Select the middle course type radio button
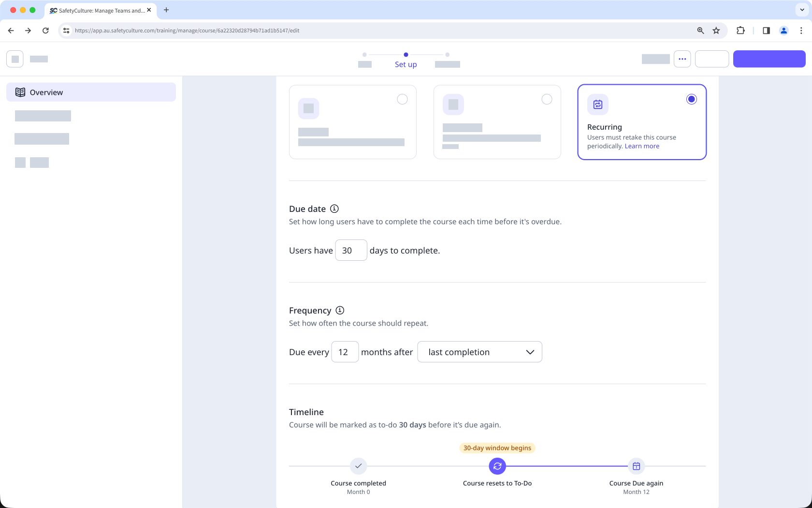812x508 pixels. pyautogui.click(x=547, y=99)
